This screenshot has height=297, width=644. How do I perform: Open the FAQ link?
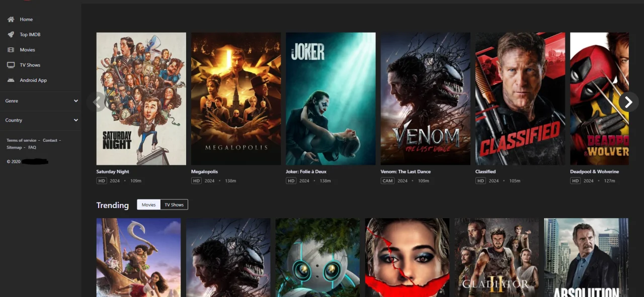click(x=32, y=147)
